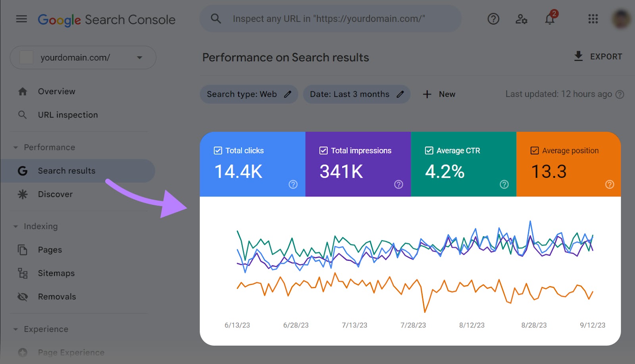Image resolution: width=635 pixels, height=364 pixels.
Task: Click the Search type: Web filter chip
Action: pos(249,94)
